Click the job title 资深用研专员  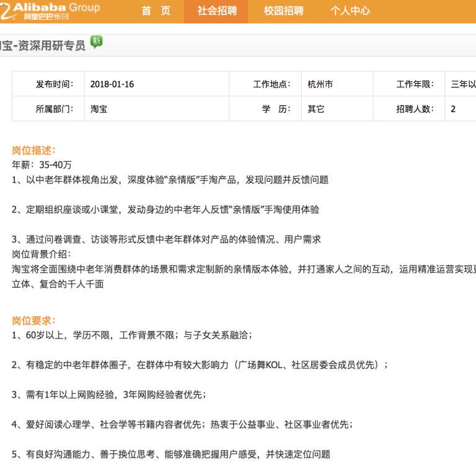point(52,45)
